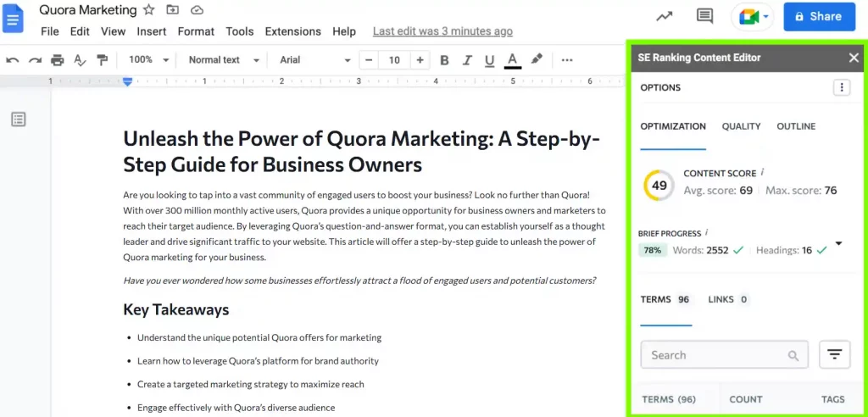868x417 pixels.
Task: Open the Edit menu
Action: click(x=80, y=31)
